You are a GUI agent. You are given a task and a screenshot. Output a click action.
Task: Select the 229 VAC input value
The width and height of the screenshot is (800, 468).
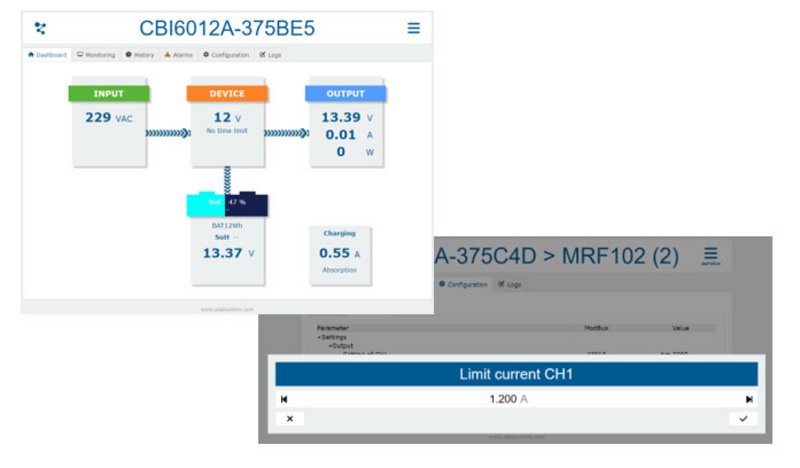[x=109, y=118]
